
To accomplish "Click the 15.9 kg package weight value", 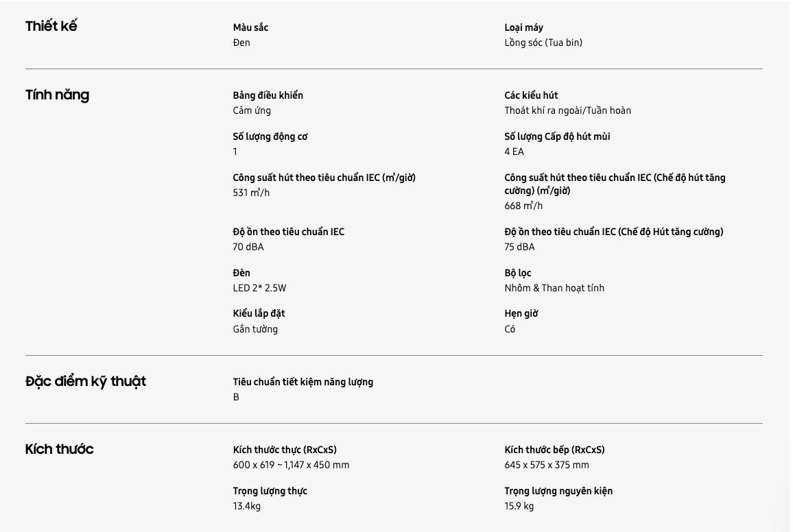I will coord(519,506).
